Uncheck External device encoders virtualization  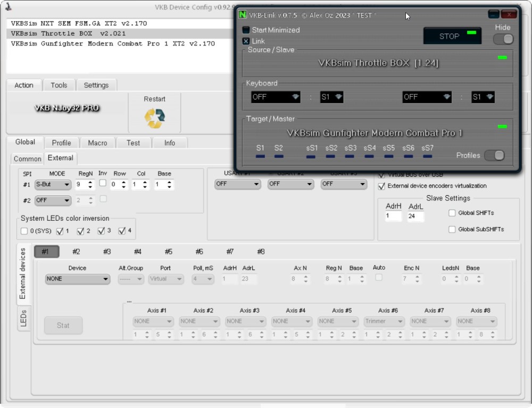tap(381, 186)
